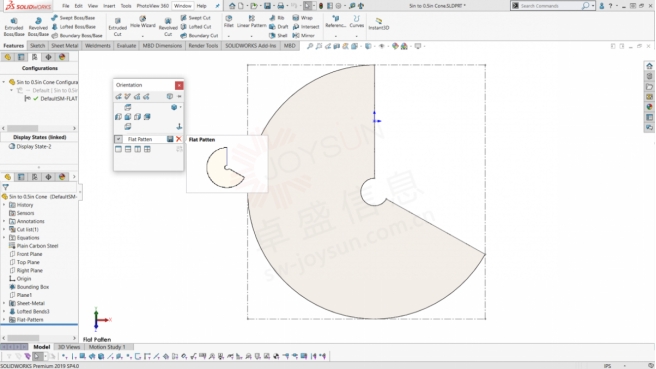The width and height of the screenshot is (656, 369).
Task: Save the Flat Patten custom view
Action: (170, 139)
